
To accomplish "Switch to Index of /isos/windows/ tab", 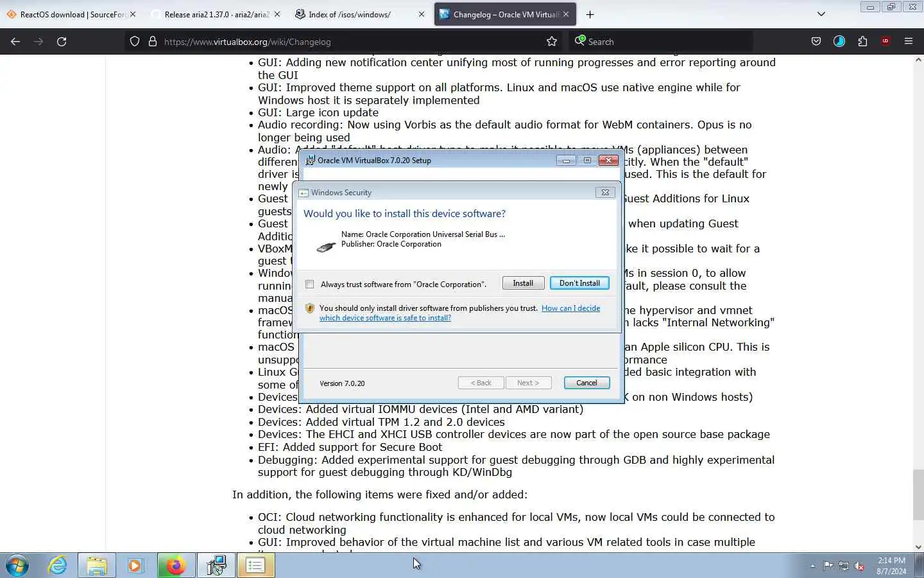I will (359, 14).
